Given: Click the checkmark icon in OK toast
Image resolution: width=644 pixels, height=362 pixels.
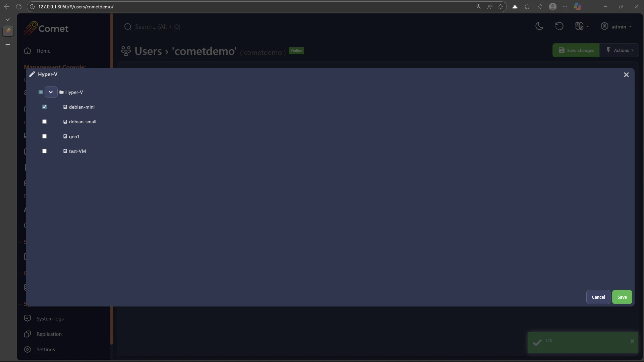Looking at the screenshot, I should point(537,342).
